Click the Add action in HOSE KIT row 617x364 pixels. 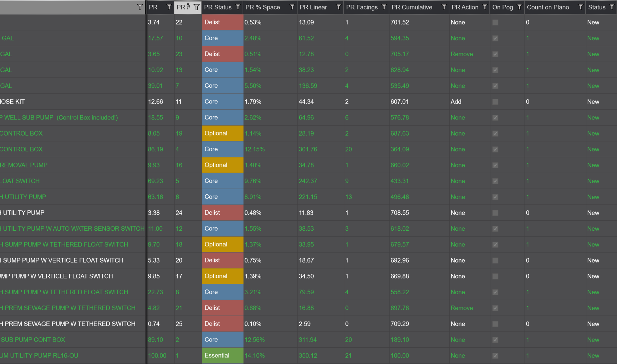click(x=456, y=102)
